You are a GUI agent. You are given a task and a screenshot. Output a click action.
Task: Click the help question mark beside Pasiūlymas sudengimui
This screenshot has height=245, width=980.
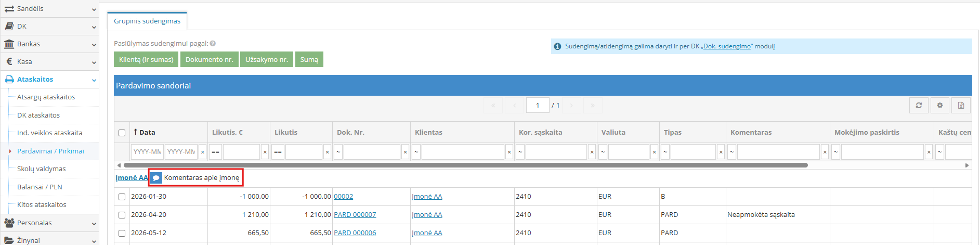(x=213, y=44)
